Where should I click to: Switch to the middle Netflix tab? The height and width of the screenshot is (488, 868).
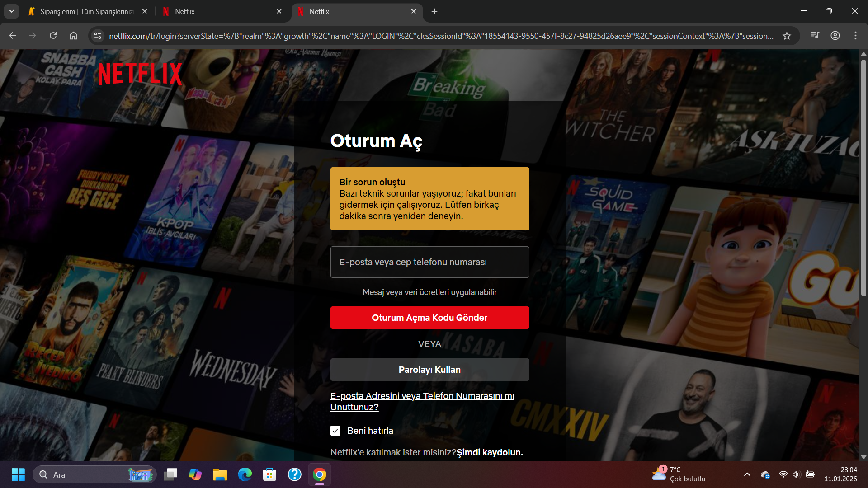point(222,11)
